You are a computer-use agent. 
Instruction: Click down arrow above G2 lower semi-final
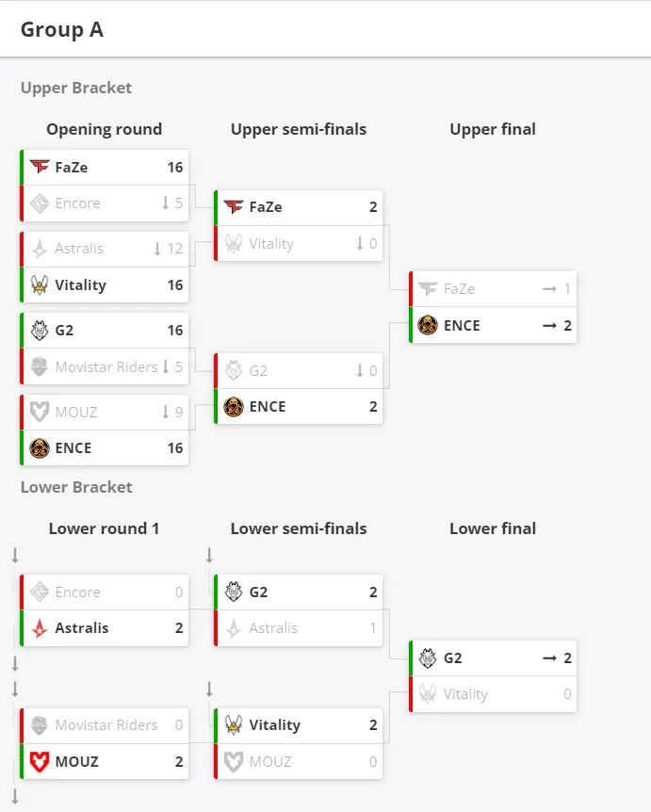tap(209, 556)
